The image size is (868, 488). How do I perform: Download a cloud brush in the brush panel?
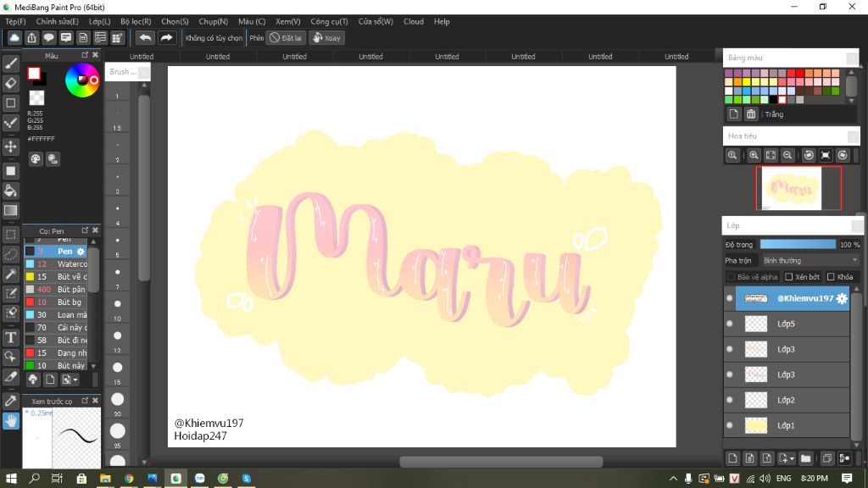[x=33, y=380]
